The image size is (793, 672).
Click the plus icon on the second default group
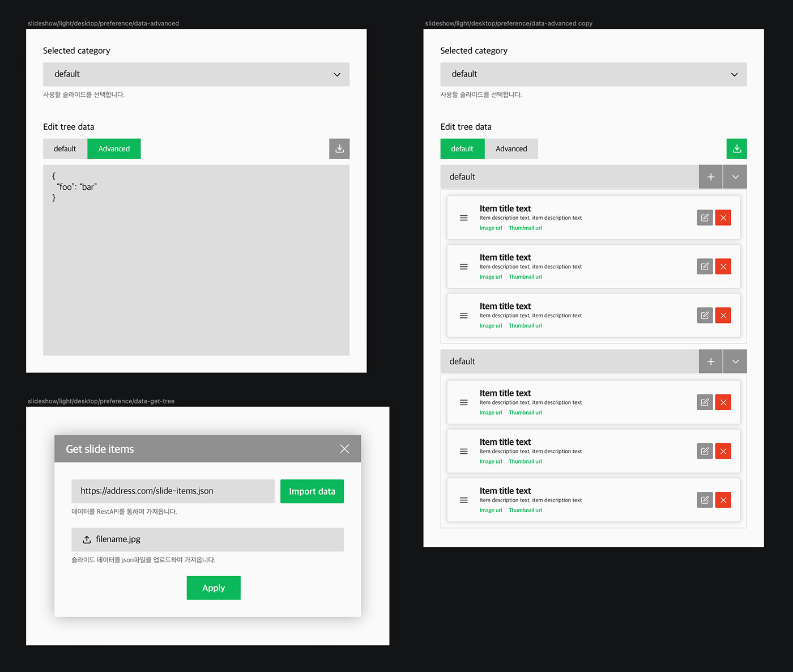(x=710, y=361)
